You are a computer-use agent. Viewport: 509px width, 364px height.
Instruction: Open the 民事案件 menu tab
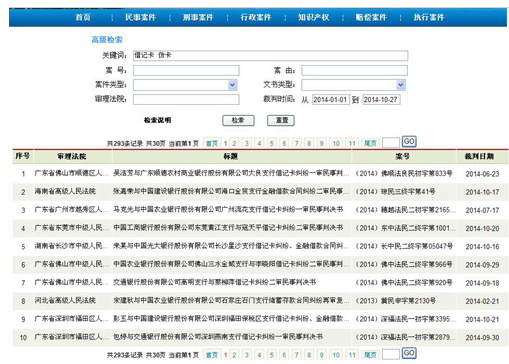pos(140,17)
